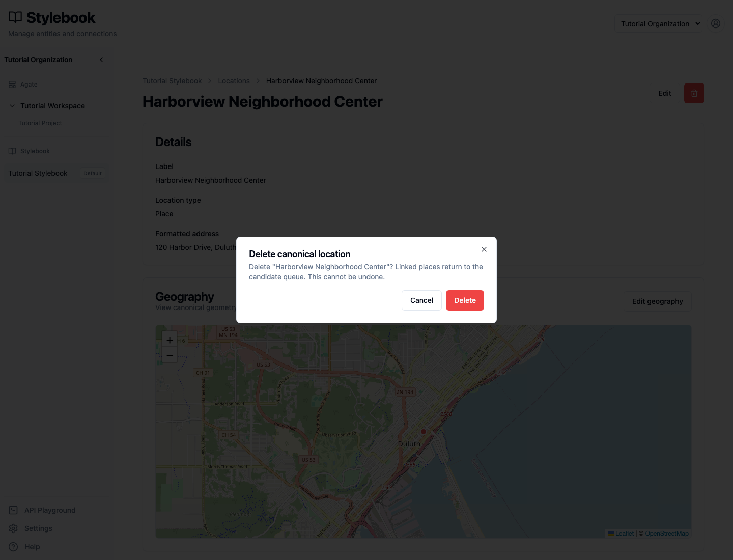733x560 pixels.
Task: Click the Tutorial Organization sidebar heading
Action: (x=38, y=60)
